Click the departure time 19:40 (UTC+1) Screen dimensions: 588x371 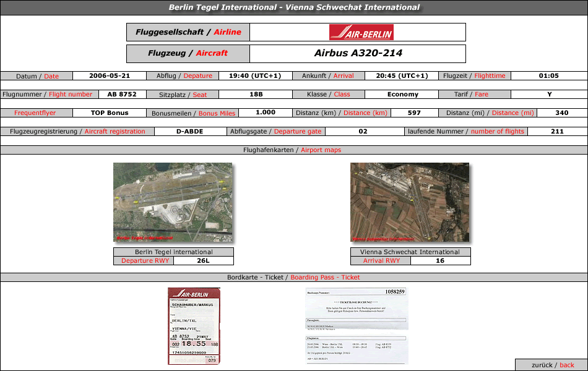click(x=255, y=75)
